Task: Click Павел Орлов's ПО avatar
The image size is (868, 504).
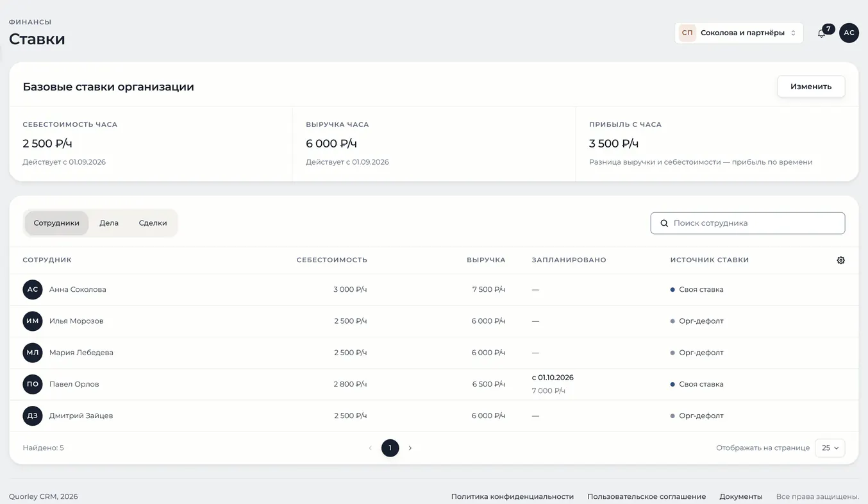Action: tap(33, 384)
